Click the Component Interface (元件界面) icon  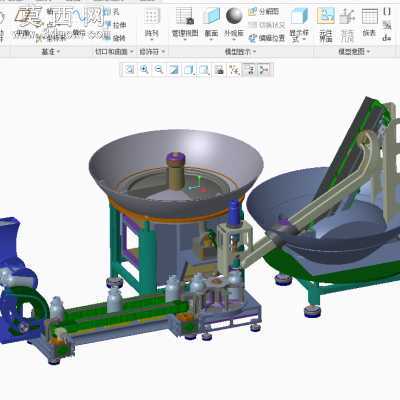326,16
